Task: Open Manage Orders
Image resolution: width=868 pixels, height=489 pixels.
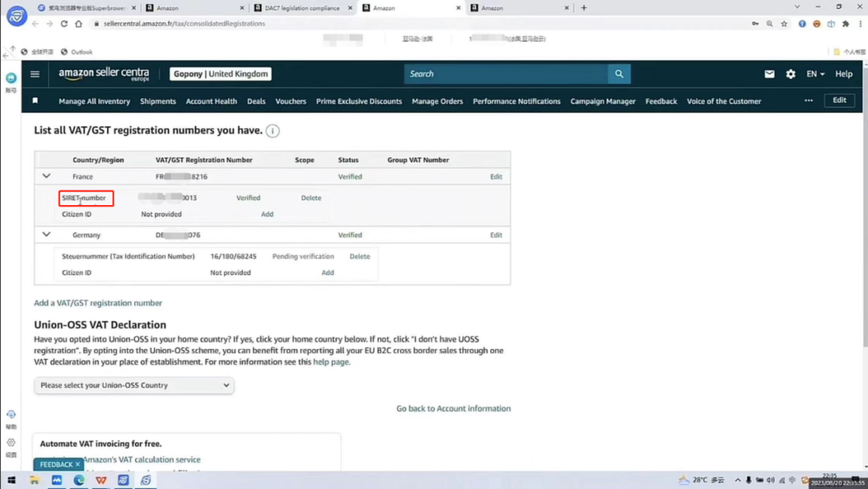Action: click(437, 101)
